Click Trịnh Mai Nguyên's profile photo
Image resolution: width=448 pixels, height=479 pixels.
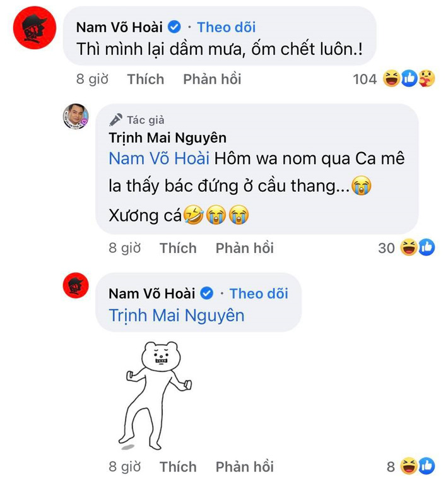(x=76, y=116)
